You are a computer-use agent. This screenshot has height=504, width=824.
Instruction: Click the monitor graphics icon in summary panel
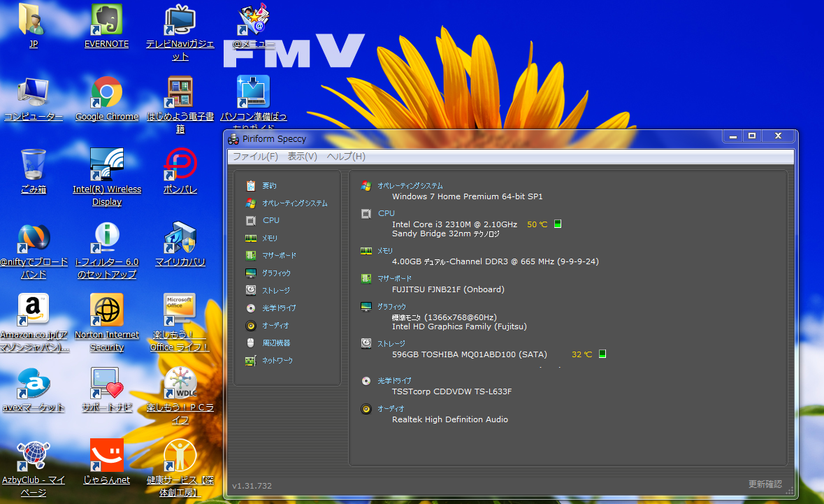coord(366,306)
